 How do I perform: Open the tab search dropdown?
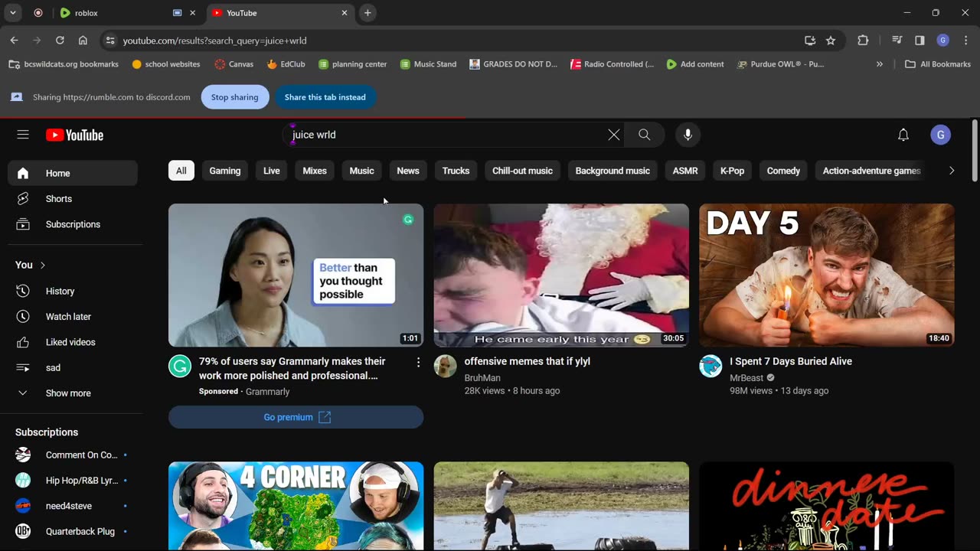13,13
